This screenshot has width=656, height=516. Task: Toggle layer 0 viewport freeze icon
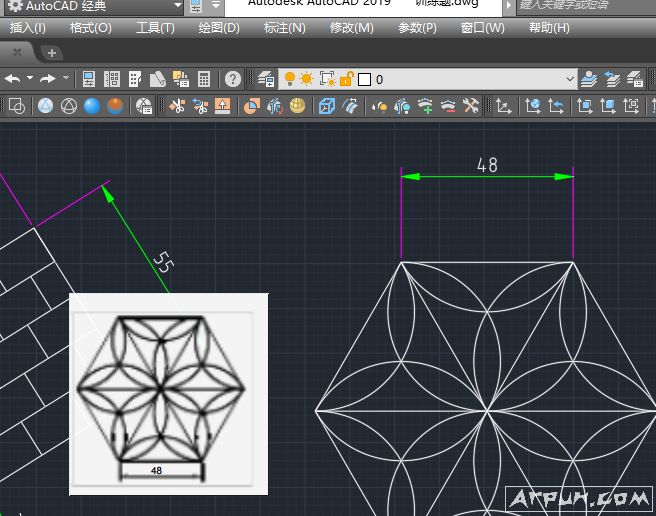pyautogui.click(x=327, y=79)
